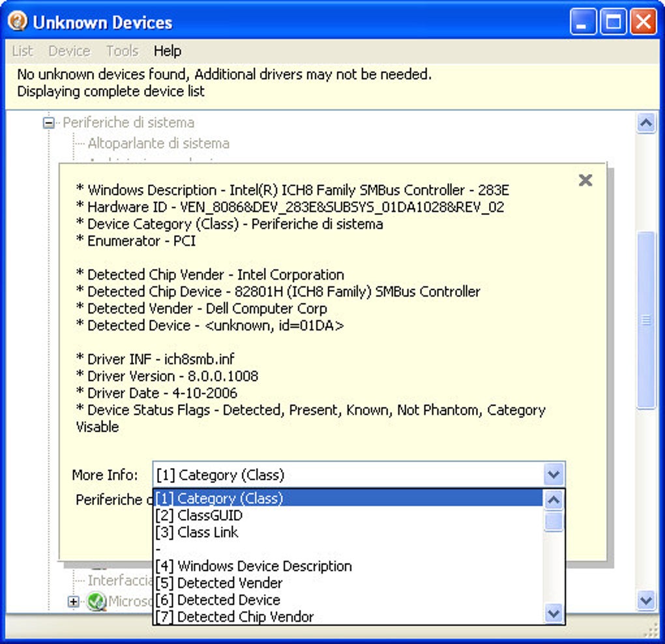
Task: Expand the Microsoft tree node plus box
Action: pos(73,601)
